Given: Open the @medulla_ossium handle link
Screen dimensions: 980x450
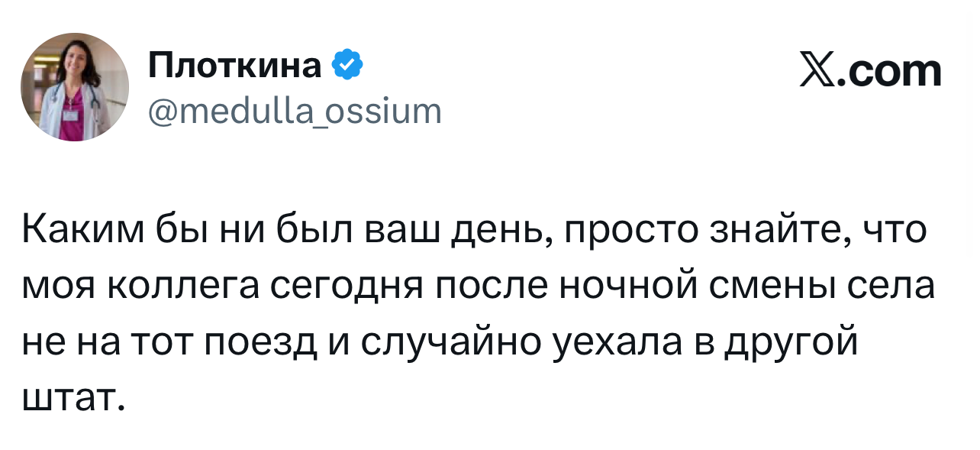Looking at the screenshot, I should tap(295, 112).
